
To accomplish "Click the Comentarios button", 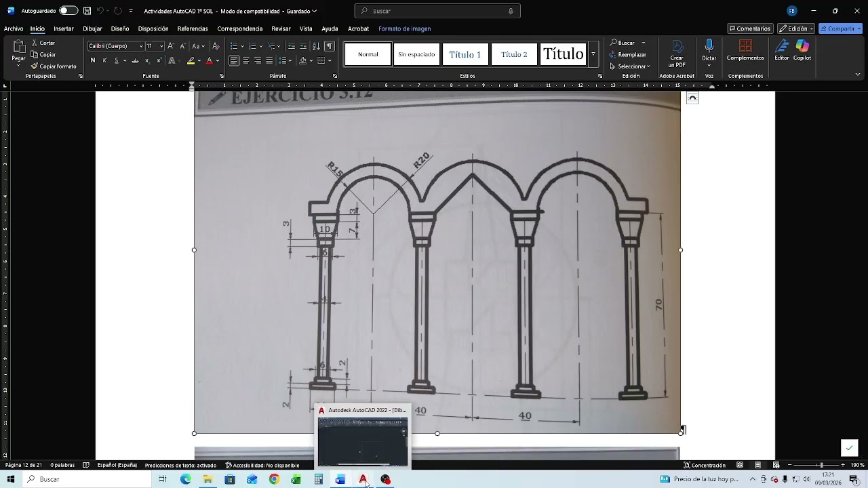I will pos(750,28).
